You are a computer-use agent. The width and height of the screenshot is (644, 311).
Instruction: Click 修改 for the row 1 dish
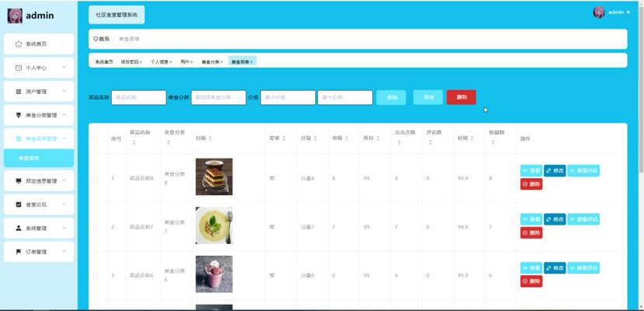tap(555, 170)
